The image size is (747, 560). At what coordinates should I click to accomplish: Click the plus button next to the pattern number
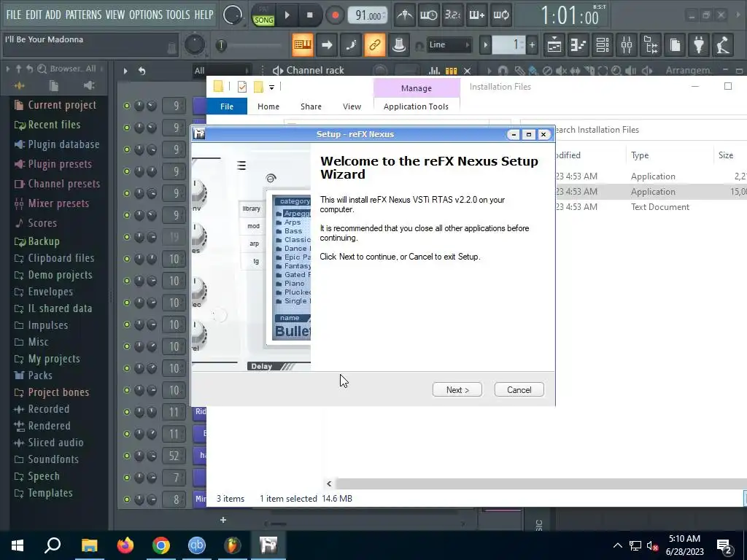pos(532,45)
